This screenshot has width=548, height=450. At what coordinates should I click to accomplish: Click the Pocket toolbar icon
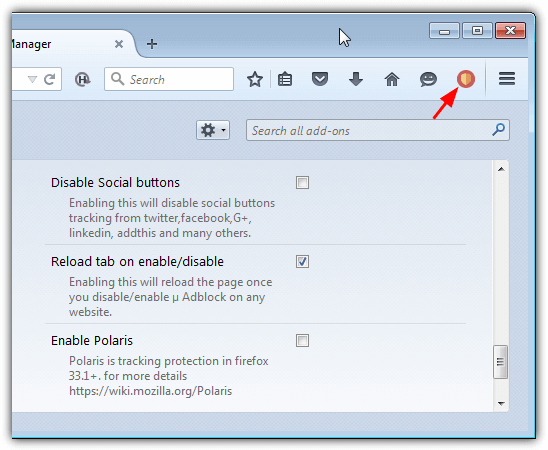[x=320, y=79]
